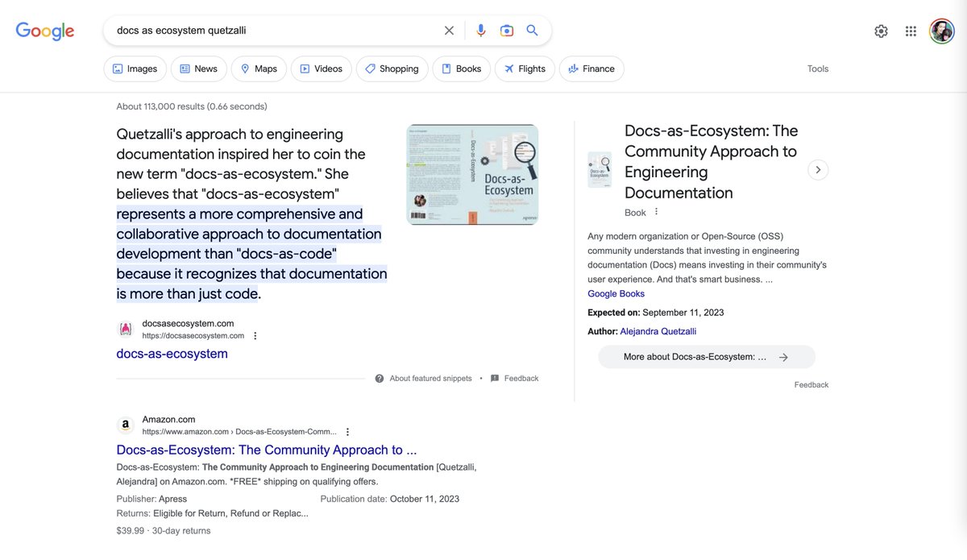Click About 113,000 results text
The image size is (967, 560).
tap(192, 106)
